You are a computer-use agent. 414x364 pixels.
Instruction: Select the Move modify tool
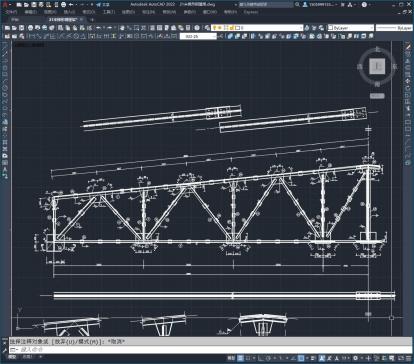(x=408, y=81)
